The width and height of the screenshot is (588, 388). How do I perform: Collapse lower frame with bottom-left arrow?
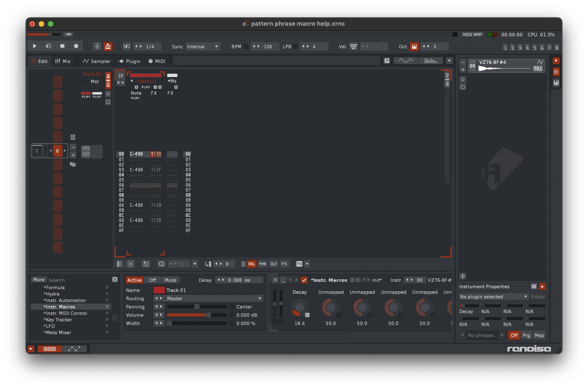click(x=31, y=349)
